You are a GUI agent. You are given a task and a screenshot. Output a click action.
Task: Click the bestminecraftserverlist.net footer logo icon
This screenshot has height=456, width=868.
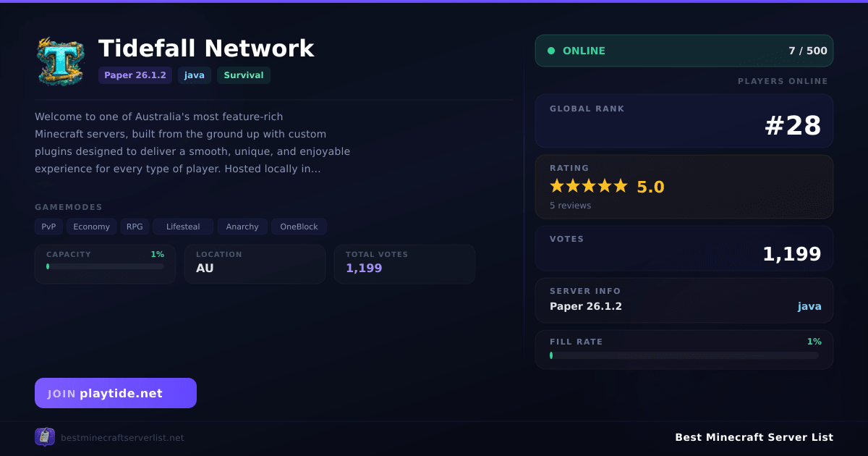click(x=45, y=437)
